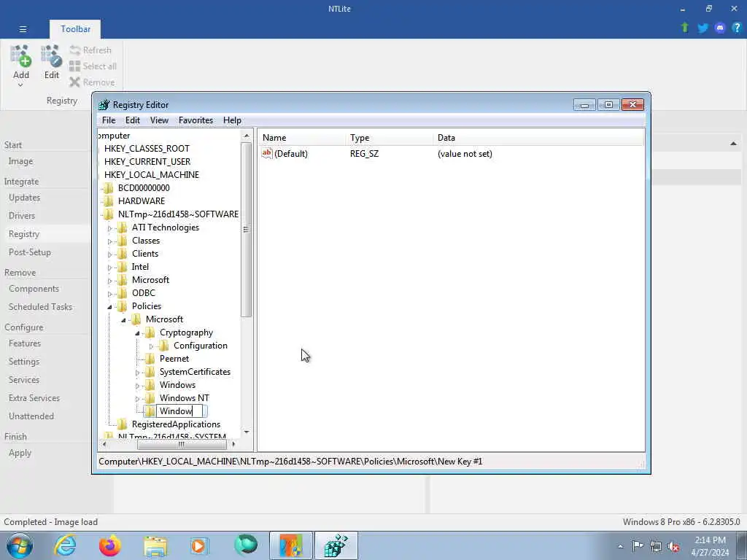This screenshot has height=560, width=747.
Task: Click the tree vertical scrollbar thumb
Action: click(x=246, y=230)
